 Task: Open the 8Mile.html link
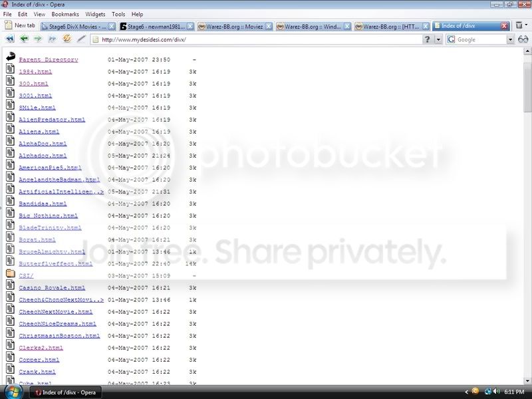click(37, 108)
